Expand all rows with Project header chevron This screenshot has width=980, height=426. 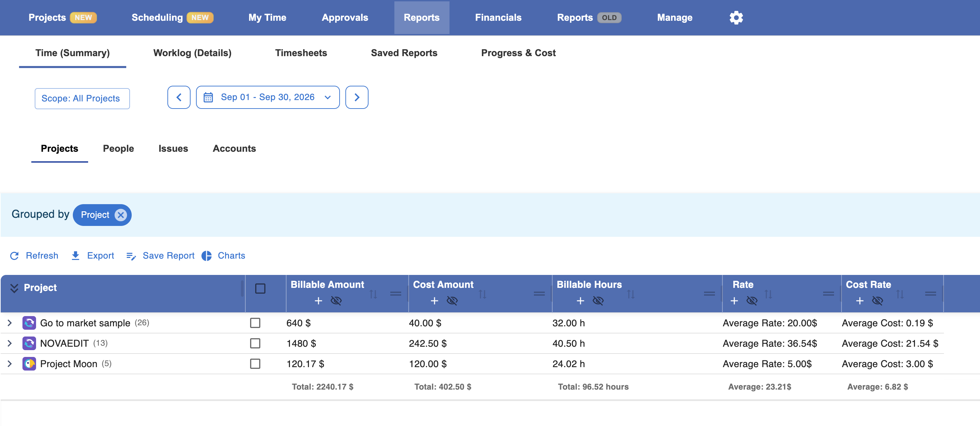click(14, 288)
